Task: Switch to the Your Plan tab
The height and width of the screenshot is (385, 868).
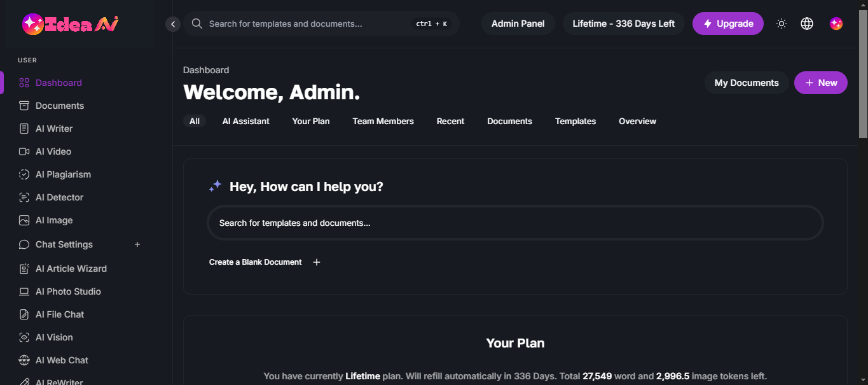Action: coord(311,121)
